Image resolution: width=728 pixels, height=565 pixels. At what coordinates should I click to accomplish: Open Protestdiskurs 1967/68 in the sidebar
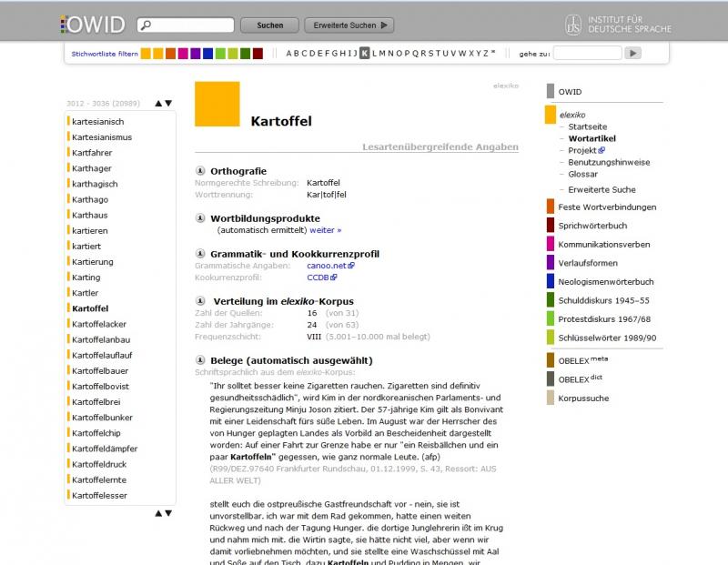(x=604, y=319)
